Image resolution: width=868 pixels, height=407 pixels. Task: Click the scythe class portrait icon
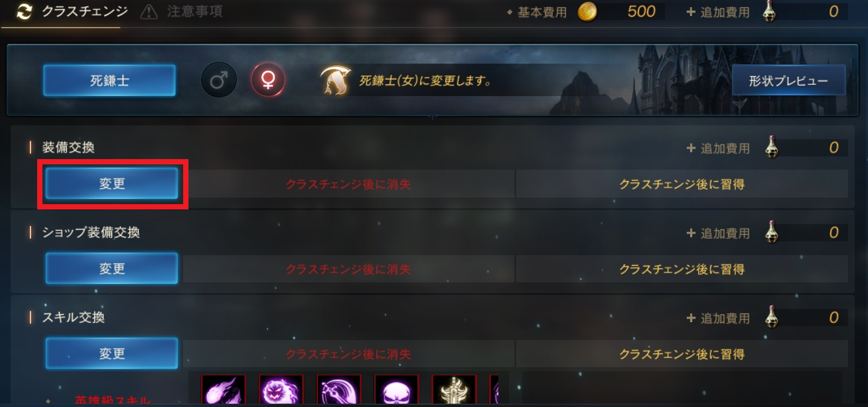[335, 81]
